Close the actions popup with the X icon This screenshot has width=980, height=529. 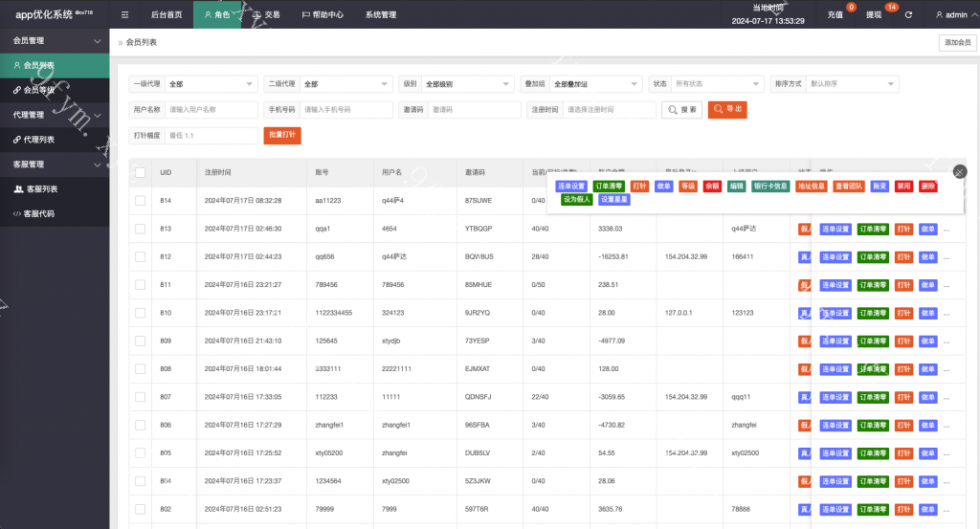(960, 172)
